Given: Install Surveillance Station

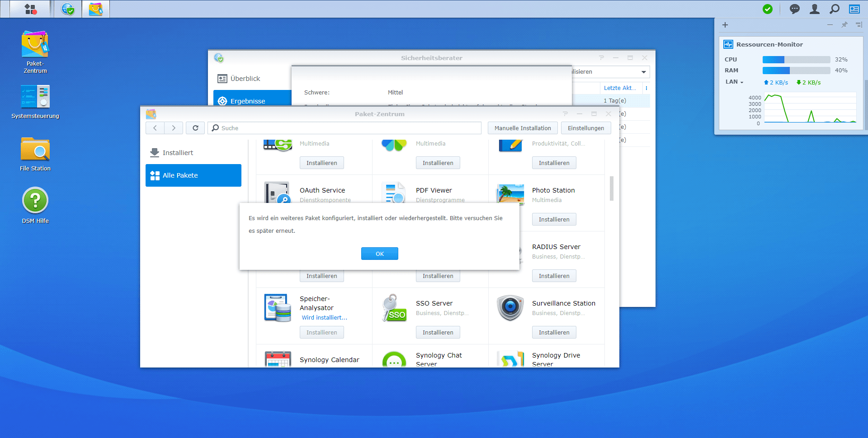Looking at the screenshot, I should [x=554, y=332].
